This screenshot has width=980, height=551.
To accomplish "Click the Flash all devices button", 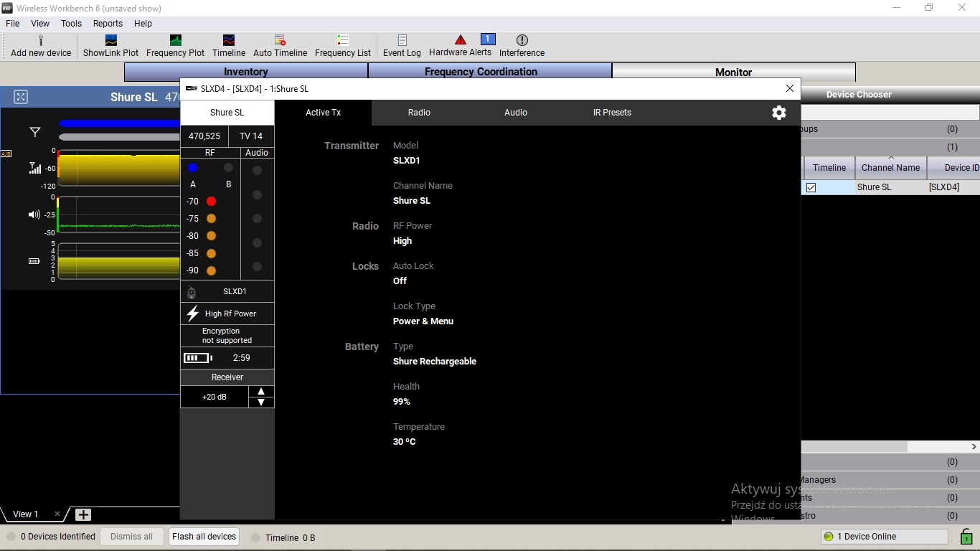I will [x=204, y=537].
